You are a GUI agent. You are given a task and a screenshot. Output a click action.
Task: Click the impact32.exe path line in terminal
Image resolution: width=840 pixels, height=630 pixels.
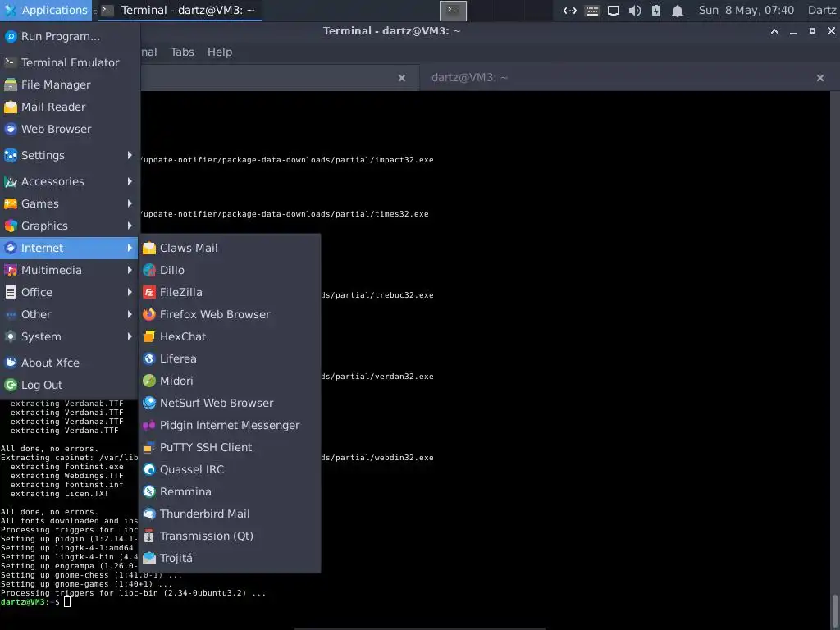click(x=286, y=160)
